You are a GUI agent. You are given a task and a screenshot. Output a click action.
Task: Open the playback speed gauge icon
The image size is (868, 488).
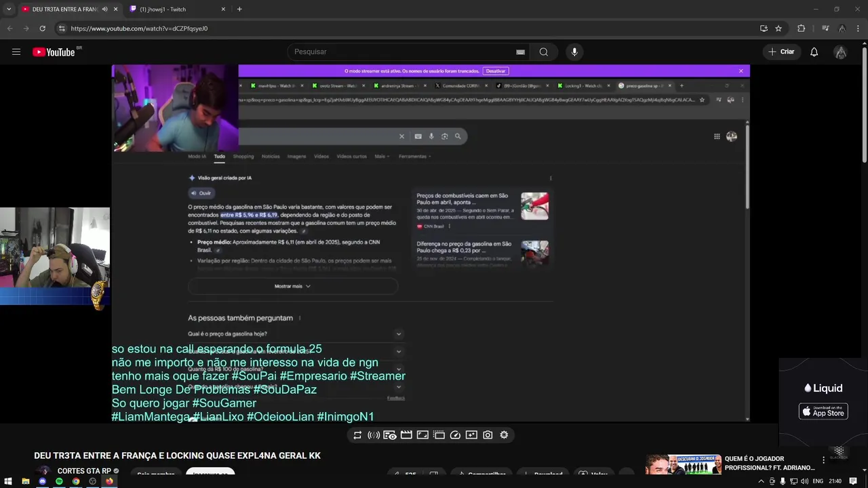click(455, 435)
